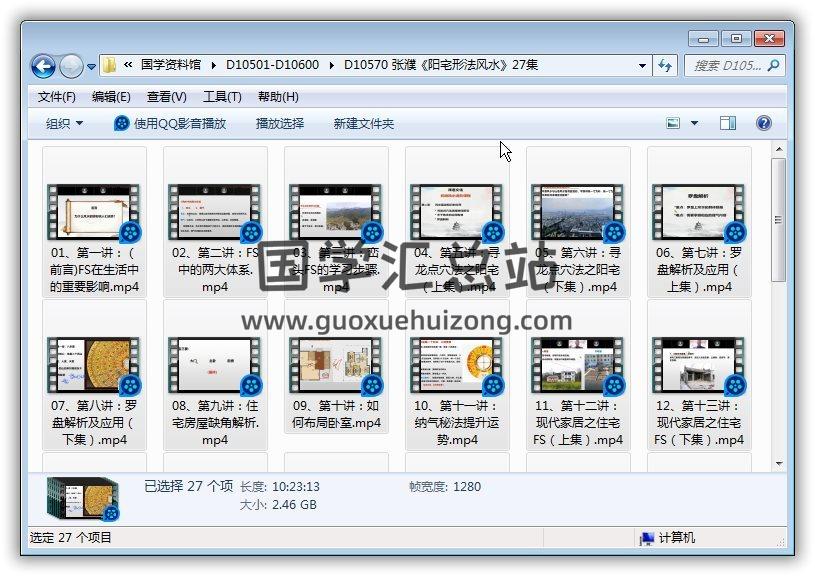
Task: Click the QQ影音 icon in toolbar
Action: pos(122,123)
